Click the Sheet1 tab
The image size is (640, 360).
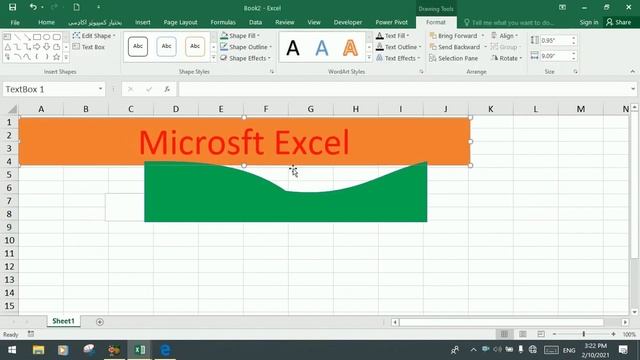click(x=63, y=321)
